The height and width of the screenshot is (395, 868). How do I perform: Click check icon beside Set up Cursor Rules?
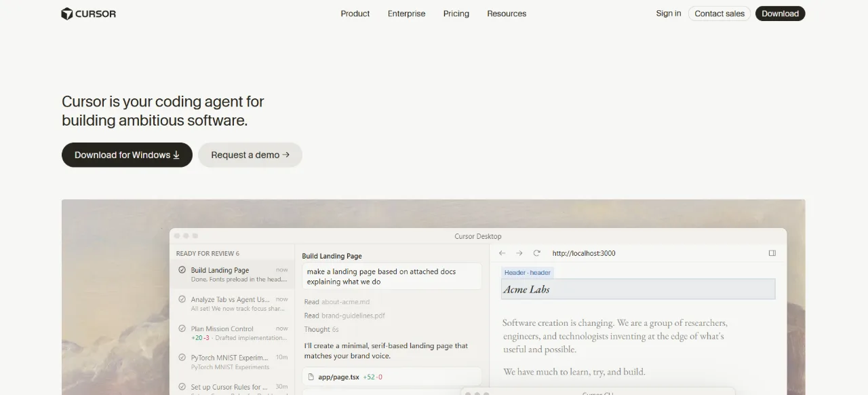tap(182, 387)
